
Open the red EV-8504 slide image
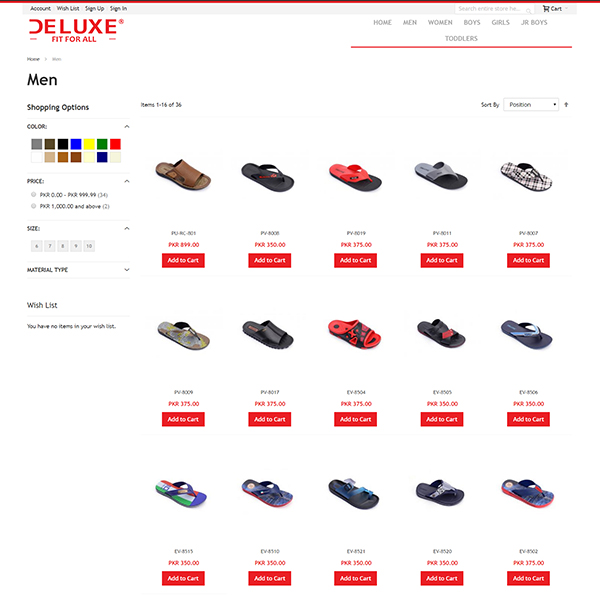[x=355, y=334]
